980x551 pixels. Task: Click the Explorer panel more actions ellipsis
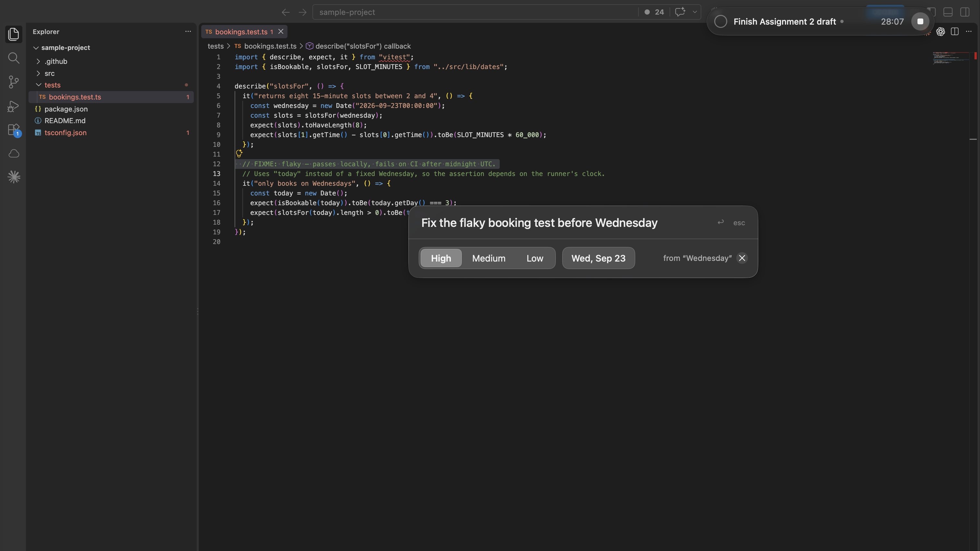188,31
